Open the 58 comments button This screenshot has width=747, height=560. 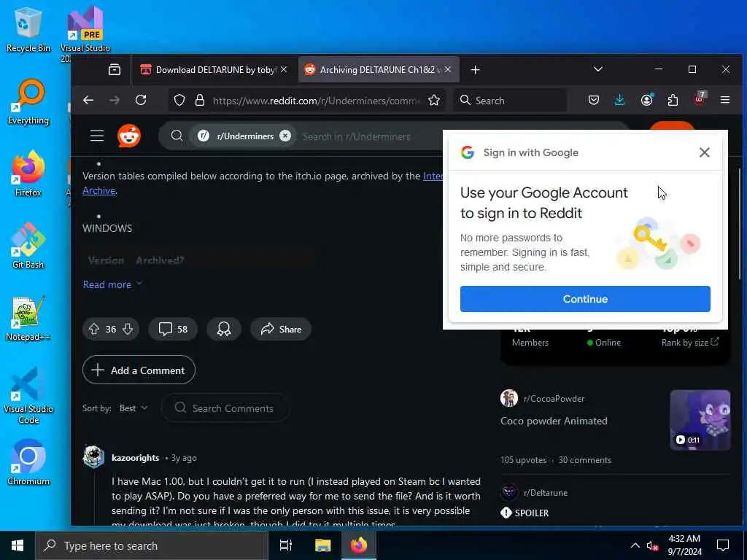click(172, 329)
